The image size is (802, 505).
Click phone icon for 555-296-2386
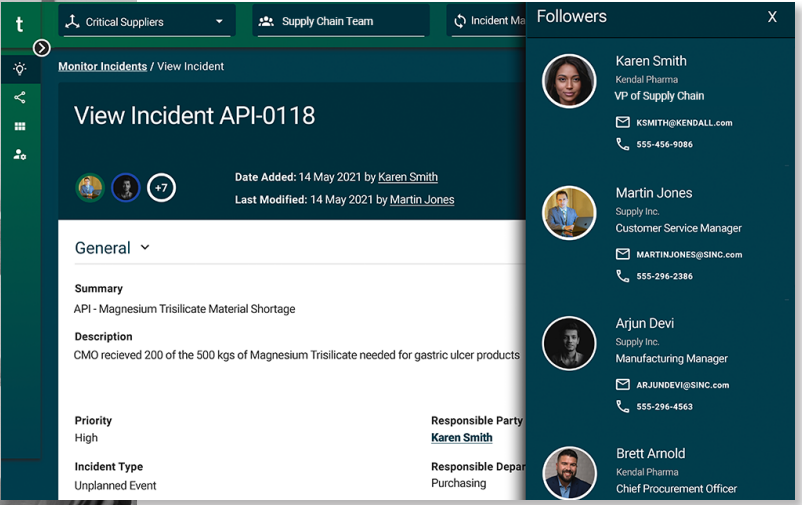tap(622, 276)
